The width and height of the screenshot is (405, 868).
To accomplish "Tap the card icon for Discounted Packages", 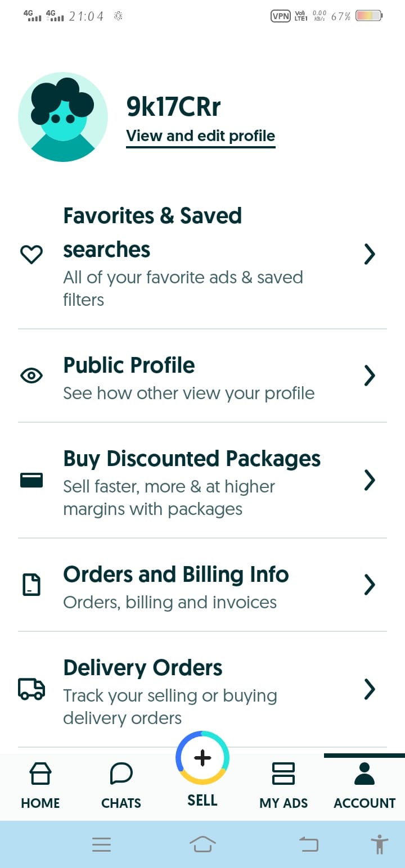I will tap(31, 480).
